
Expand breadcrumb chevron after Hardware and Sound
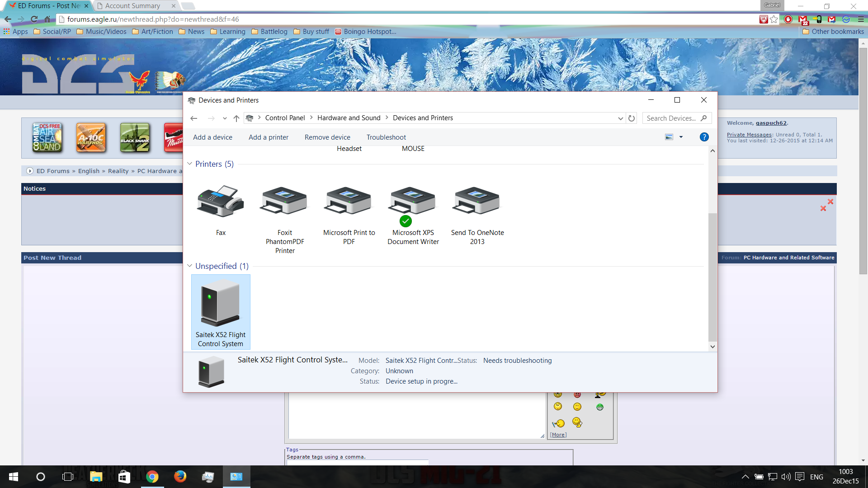click(x=387, y=117)
